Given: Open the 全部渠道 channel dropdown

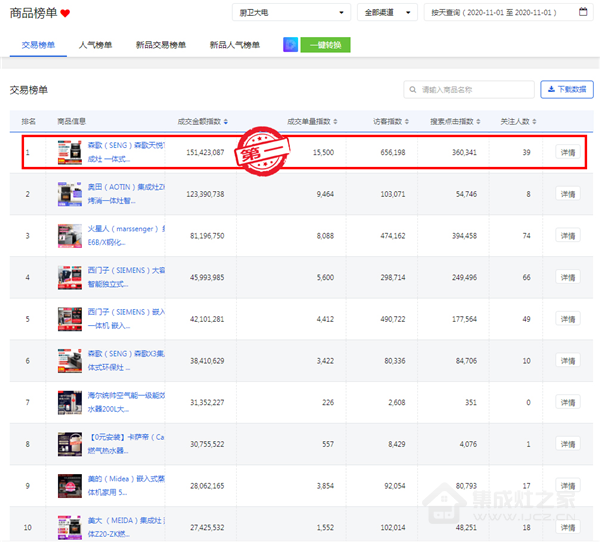Looking at the screenshot, I should [387, 13].
